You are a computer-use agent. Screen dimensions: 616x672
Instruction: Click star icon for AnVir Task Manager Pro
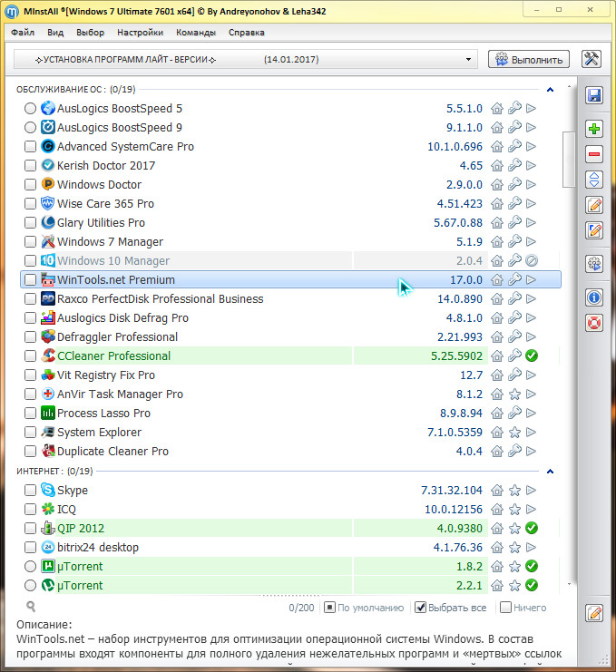(514, 394)
